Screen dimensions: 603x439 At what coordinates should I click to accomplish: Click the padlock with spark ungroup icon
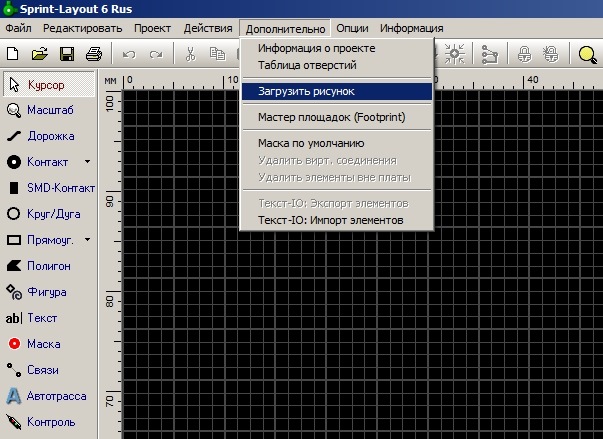(551, 54)
